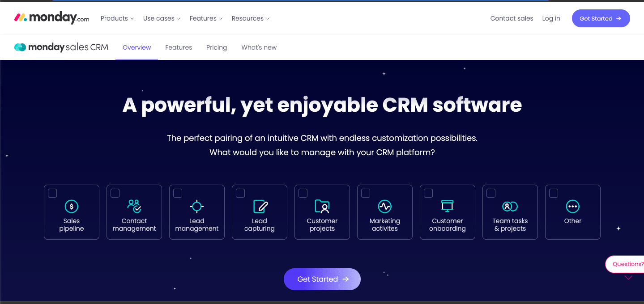Viewport: 644px width, 304px height.
Task: Click the Marketing activities pulse icon
Action: coord(385,206)
